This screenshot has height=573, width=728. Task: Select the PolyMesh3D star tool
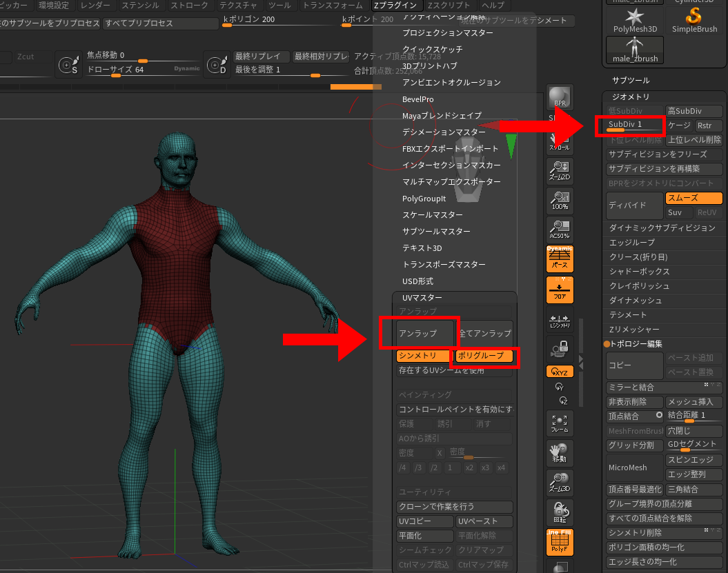pos(635,21)
